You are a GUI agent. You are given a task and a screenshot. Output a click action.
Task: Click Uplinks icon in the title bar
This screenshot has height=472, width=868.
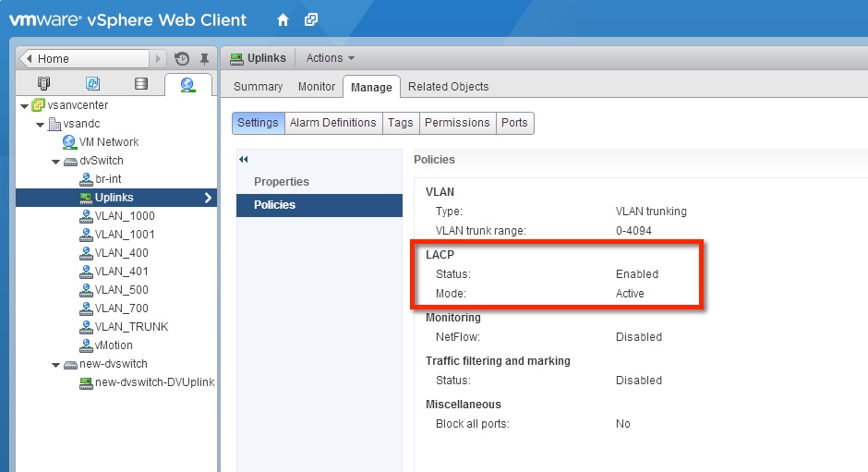click(x=236, y=59)
